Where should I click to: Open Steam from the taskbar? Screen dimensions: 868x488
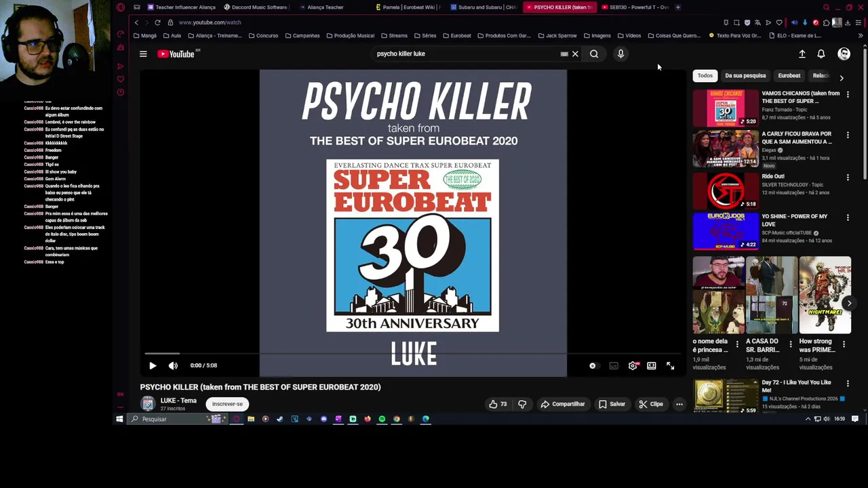coord(280,419)
